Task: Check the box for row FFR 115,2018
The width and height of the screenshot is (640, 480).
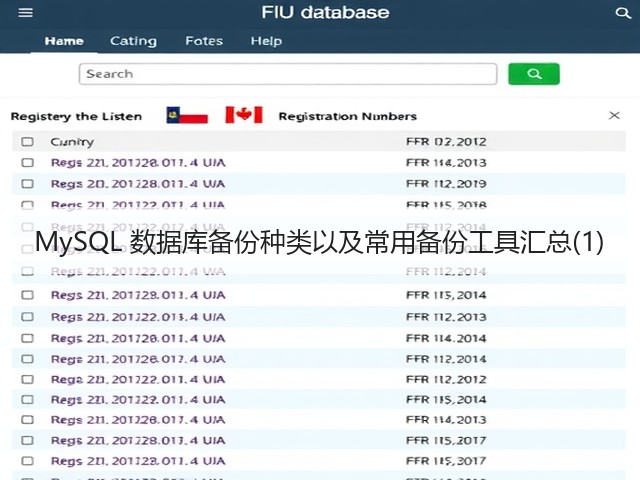Action: (27, 204)
